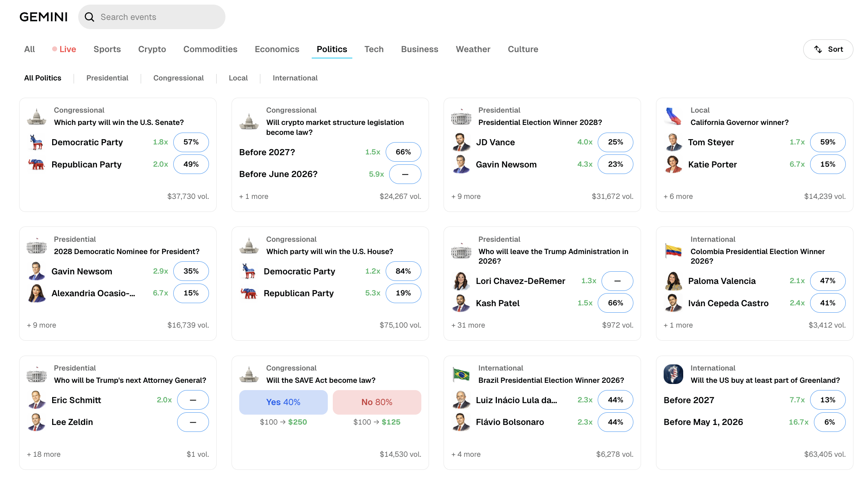Expand + 9 more on Democratic Nominee card
868x479 pixels.
coord(41,325)
